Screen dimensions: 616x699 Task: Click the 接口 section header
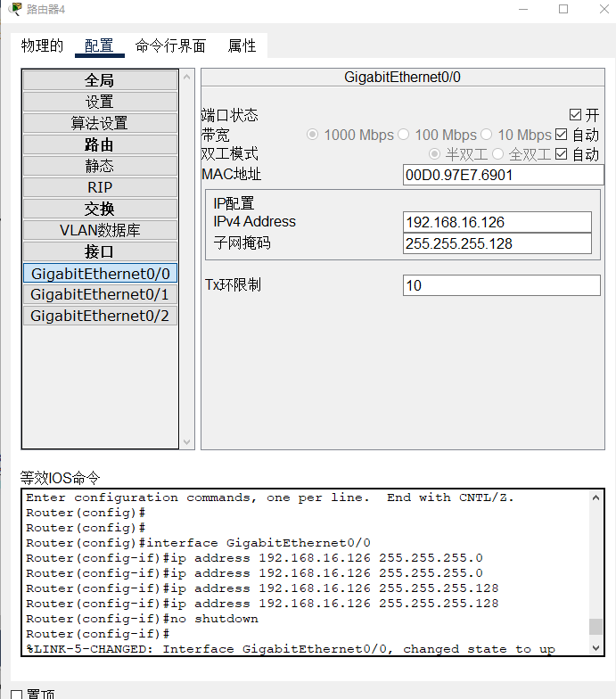(x=100, y=251)
